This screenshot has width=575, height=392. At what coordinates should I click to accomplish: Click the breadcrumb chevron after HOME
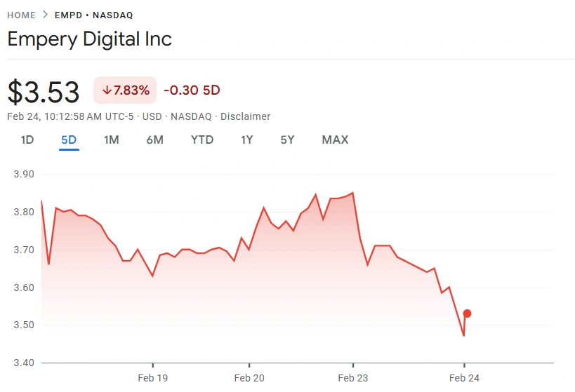pyautogui.click(x=45, y=15)
